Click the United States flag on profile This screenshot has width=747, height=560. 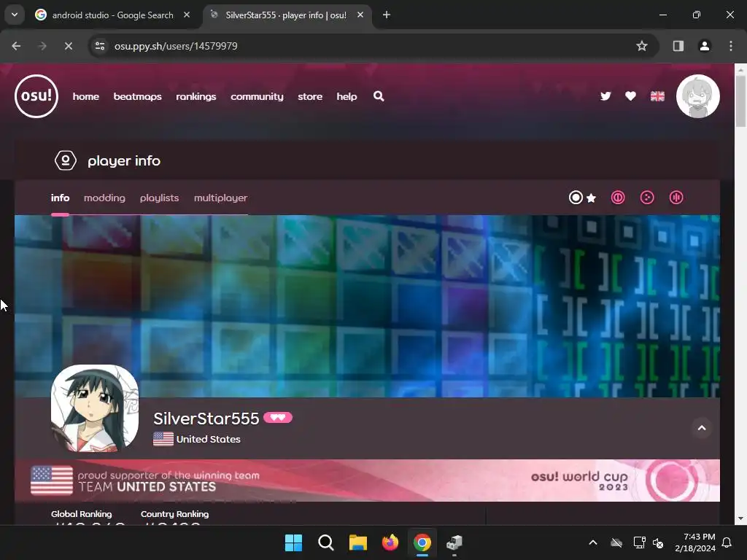pyautogui.click(x=163, y=438)
